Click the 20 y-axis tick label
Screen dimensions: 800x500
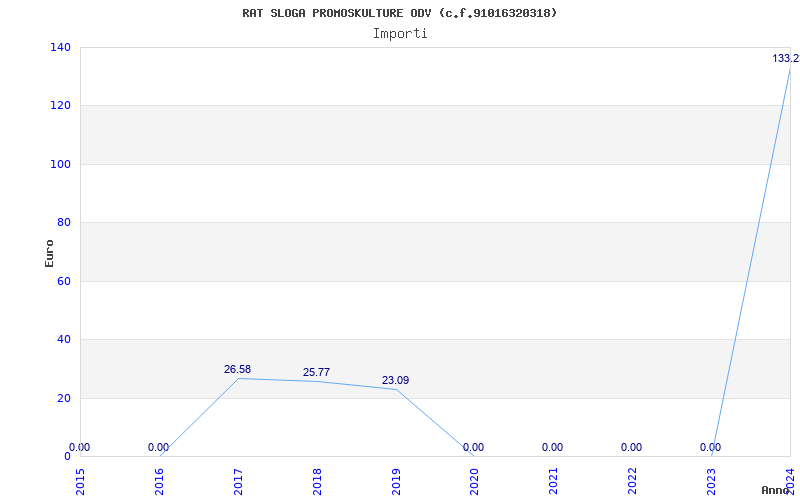click(x=63, y=398)
